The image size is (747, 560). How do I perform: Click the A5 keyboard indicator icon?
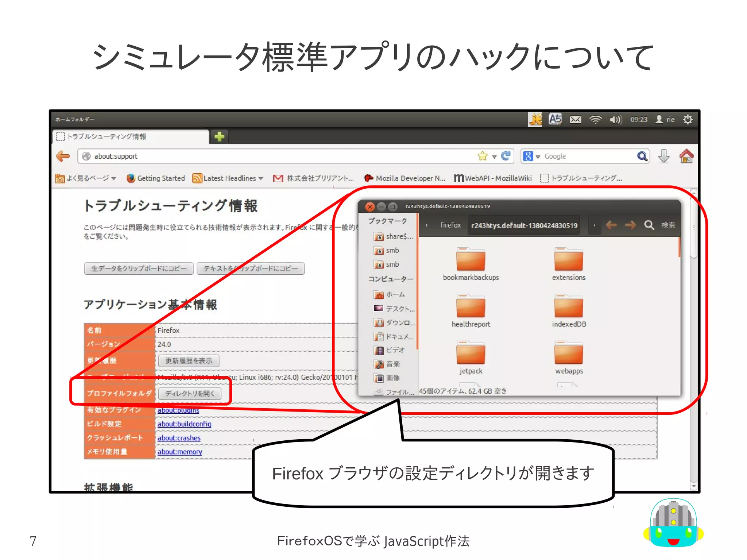pyautogui.click(x=555, y=119)
